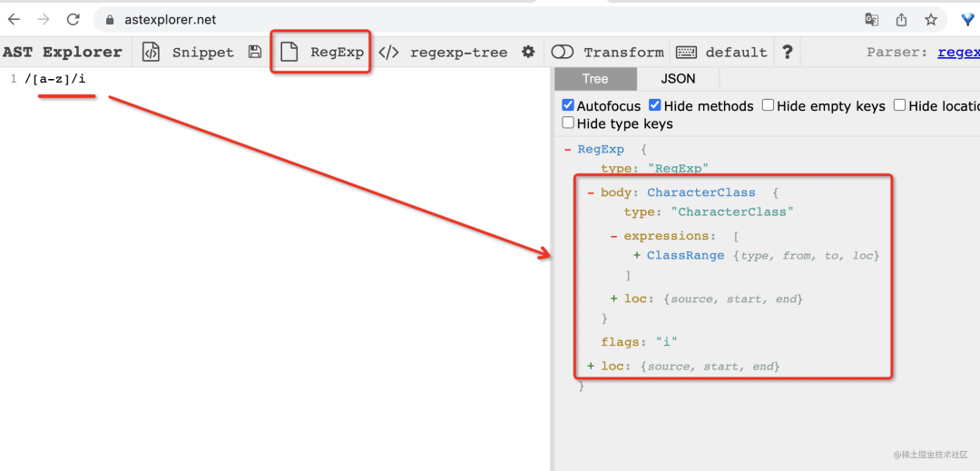This screenshot has width=980, height=471.
Task: Open help with the question mark icon
Action: click(788, 52)
